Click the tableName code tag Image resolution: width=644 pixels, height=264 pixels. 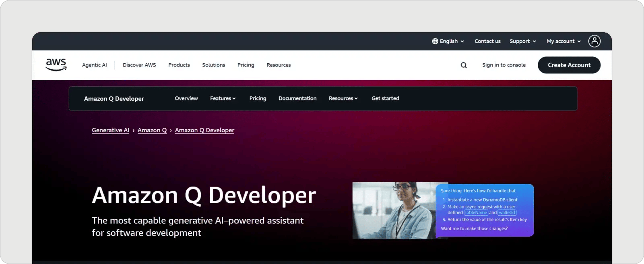tap(476, 212)
